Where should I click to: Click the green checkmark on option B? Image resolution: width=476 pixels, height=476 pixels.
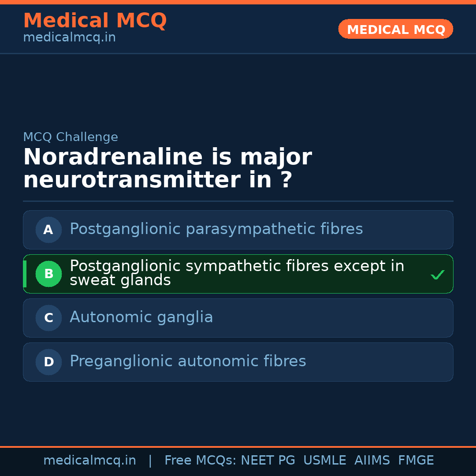(437, 275)
